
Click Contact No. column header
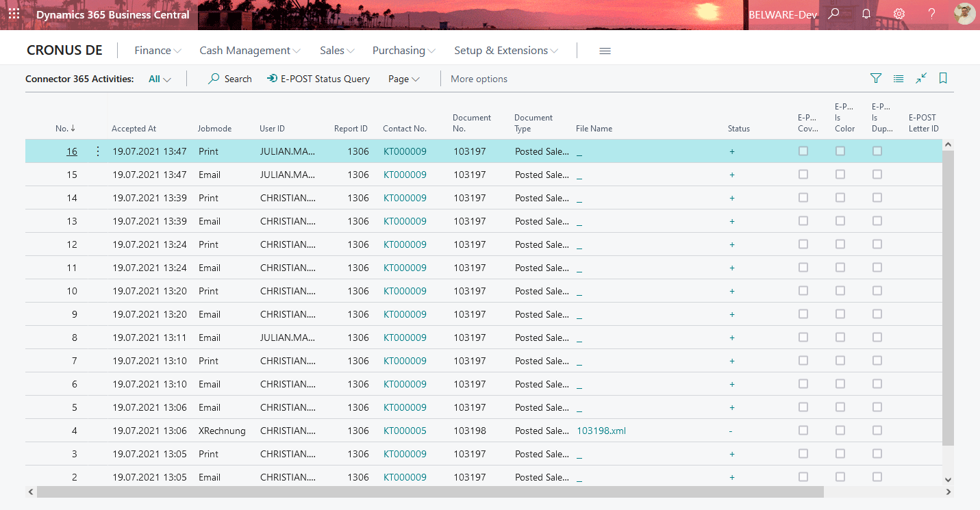pyautogui.click(x=405, y=128)
